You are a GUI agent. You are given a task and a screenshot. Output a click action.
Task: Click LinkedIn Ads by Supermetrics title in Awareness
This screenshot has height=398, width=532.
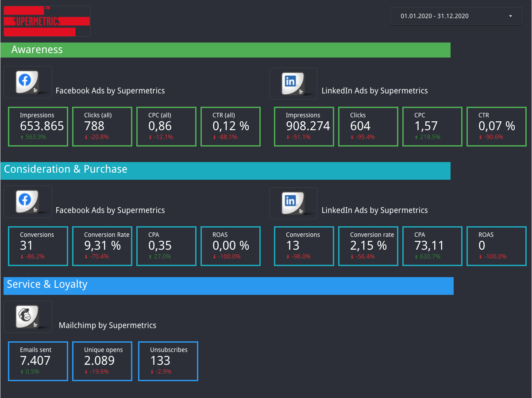pos(375,91)
